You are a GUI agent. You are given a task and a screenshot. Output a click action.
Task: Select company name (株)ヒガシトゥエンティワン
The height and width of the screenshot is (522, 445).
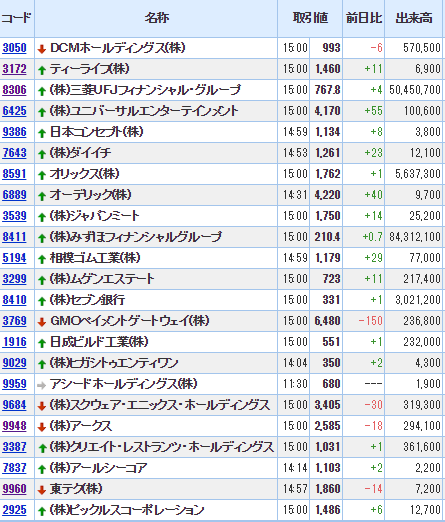pyautogui.click(x=114, y=363)
